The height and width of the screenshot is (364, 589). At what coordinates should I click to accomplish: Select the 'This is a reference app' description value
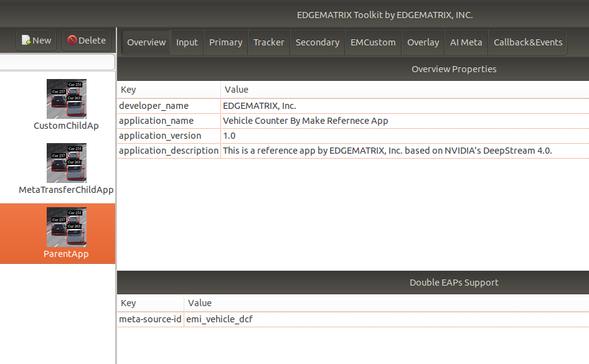tap(405, 151)
